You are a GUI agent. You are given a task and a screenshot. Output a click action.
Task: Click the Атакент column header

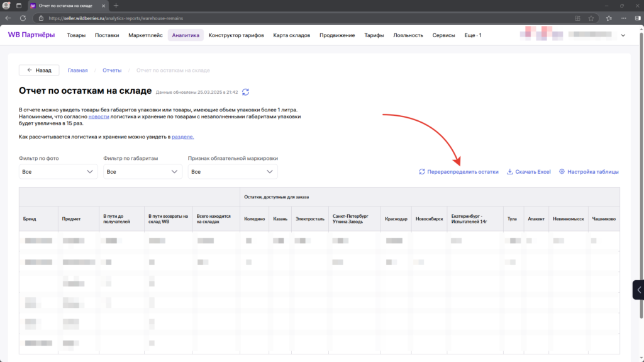(x=536, y=219)
